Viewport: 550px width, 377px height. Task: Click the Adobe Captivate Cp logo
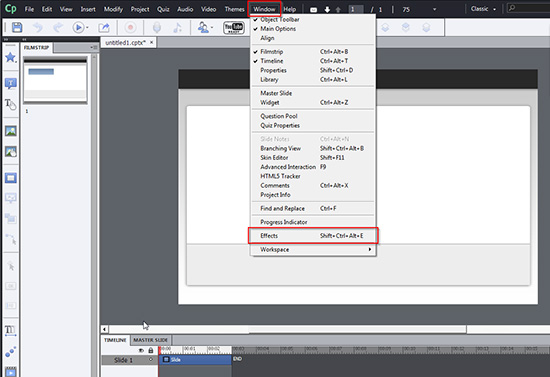pyautogui.click(x=11, y=9)
